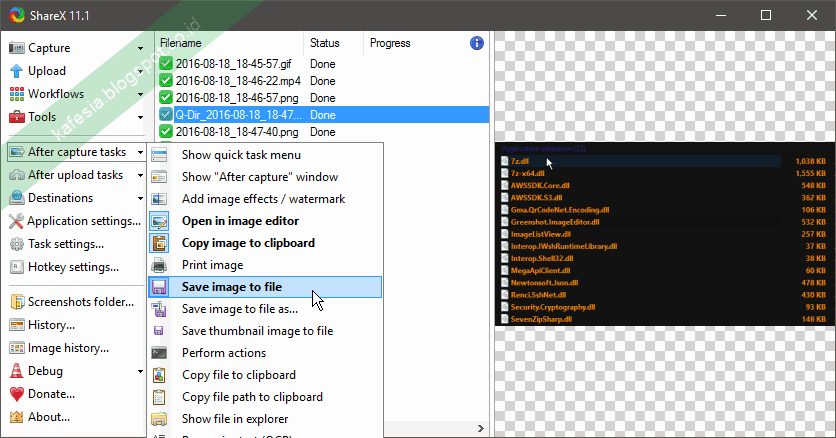This screenshot has height=438, width=836.
Task: Click the Add image effects icon
Action: point(159,199)
